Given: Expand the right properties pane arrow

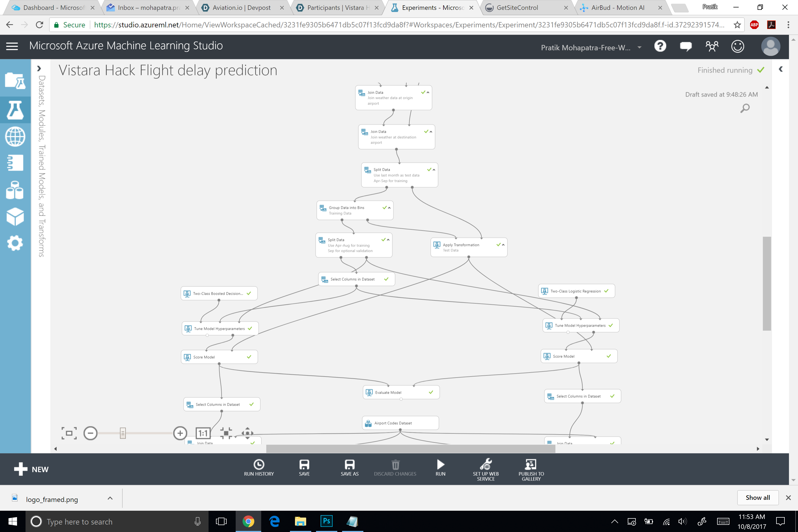Looking at the screenshot, I should pyautogui.click(x=781, y=69).
